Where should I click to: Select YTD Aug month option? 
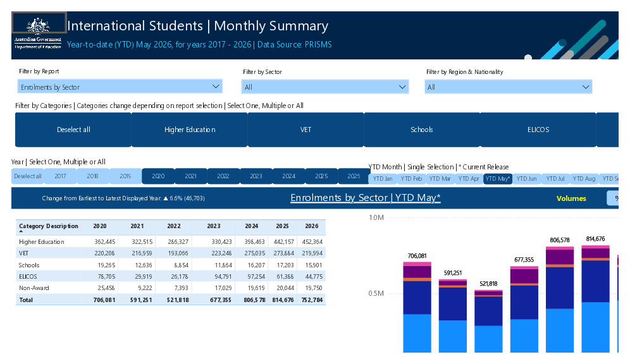click(x=584, y=179)
